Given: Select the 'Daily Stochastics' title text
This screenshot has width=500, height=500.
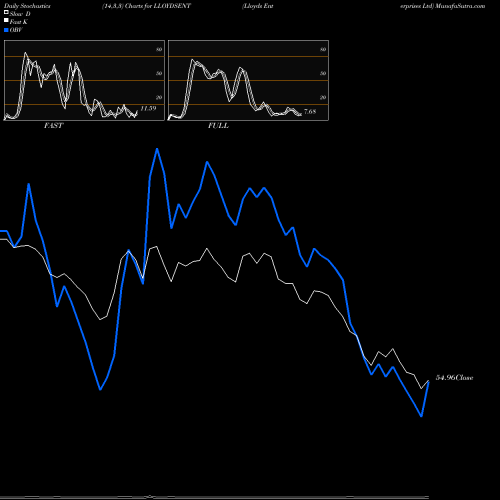Looking at the screenshot, I should pyautogui.click(x=27, y=6).
